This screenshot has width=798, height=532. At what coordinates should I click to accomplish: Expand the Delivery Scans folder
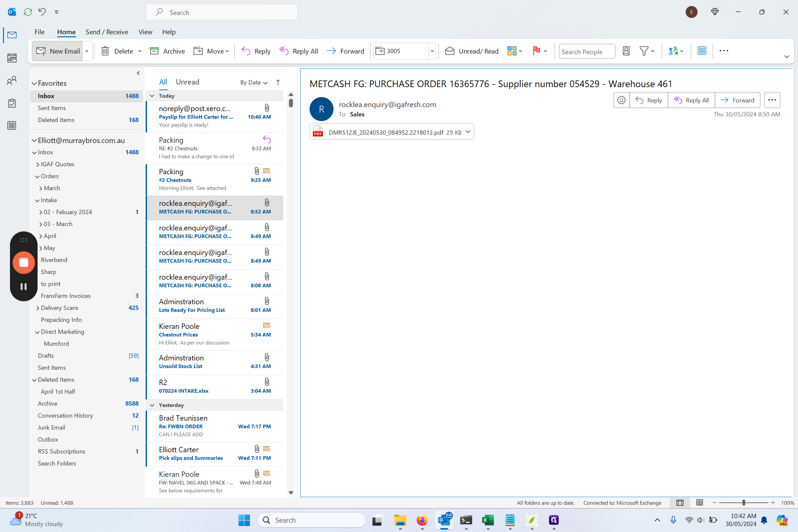tap(38, 308)
